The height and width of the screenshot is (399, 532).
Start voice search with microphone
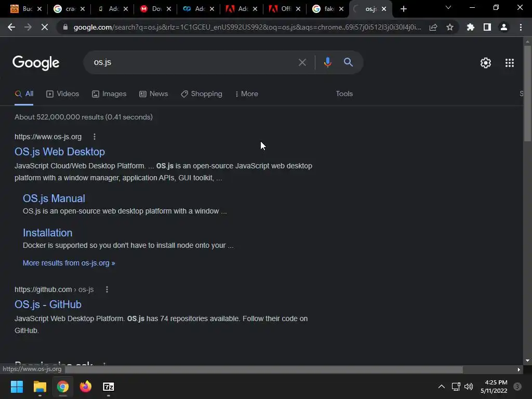tap(327, 62)
